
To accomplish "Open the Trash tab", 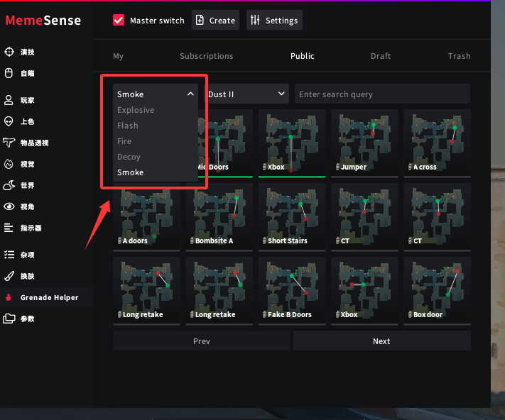I will (x=459, y=56).
